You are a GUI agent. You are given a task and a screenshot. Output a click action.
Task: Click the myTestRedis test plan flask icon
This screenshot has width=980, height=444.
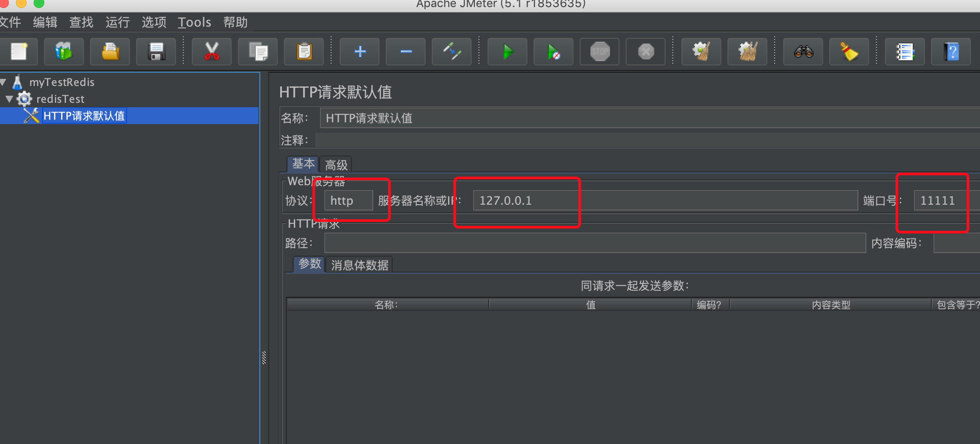point(18,82)
